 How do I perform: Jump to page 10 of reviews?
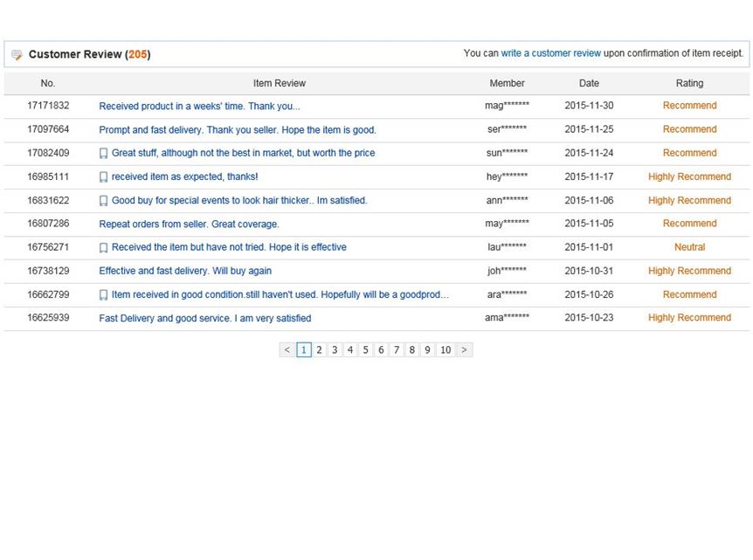point(446,350)
